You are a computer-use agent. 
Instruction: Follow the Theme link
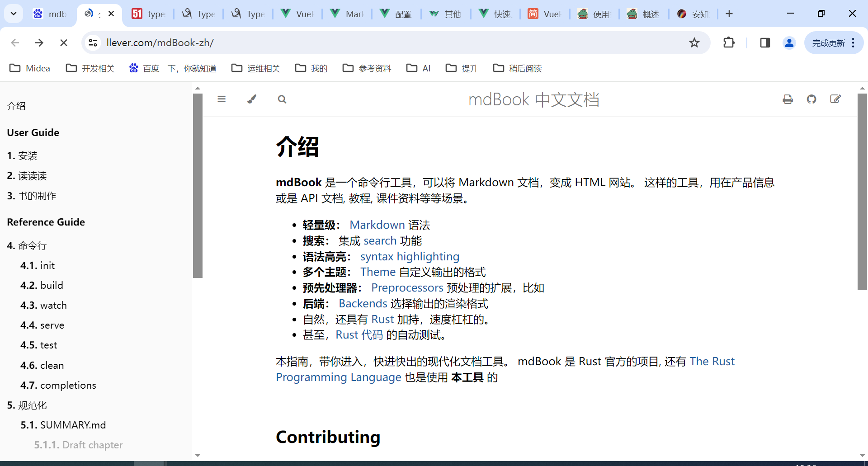(x=378, y=272)
